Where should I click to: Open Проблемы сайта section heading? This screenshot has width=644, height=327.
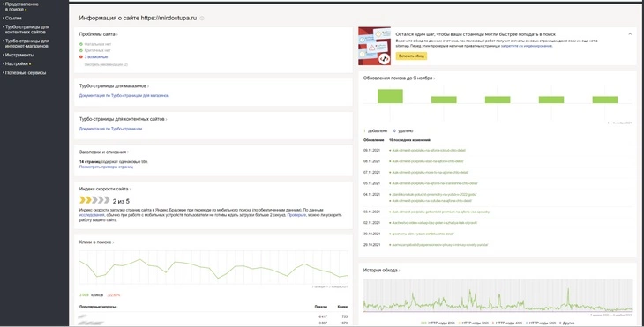pyautogui.click(x=98, y=34)
